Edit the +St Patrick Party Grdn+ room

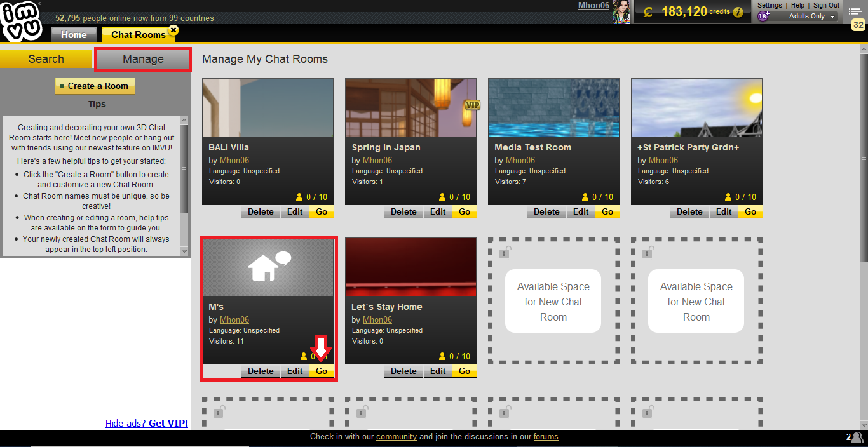724,211
